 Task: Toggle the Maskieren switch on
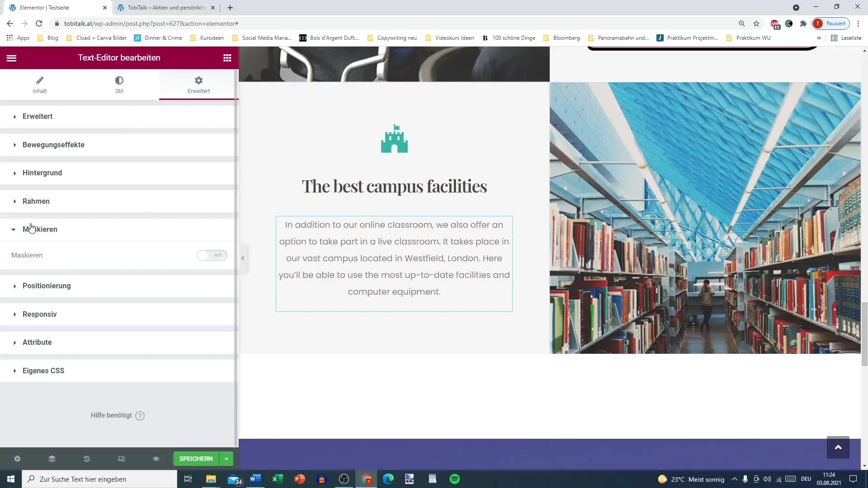pos(212,255)
